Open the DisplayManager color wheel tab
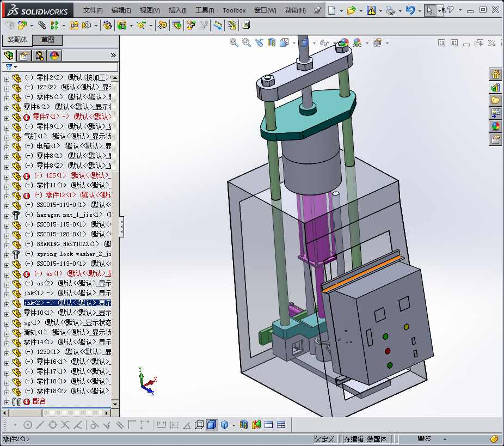 [x=54, y=56]
